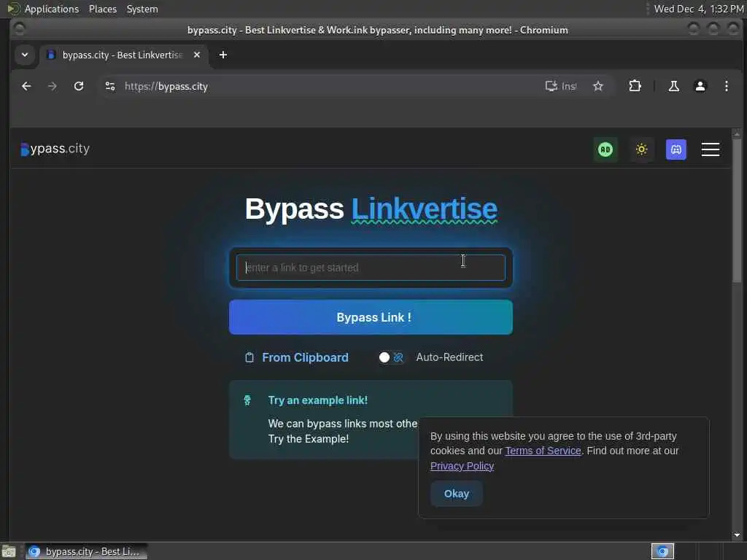The width and height of the screenshot is (747, 560).
Task: Select the bypass.city browser tab
Action: point(123,55)
